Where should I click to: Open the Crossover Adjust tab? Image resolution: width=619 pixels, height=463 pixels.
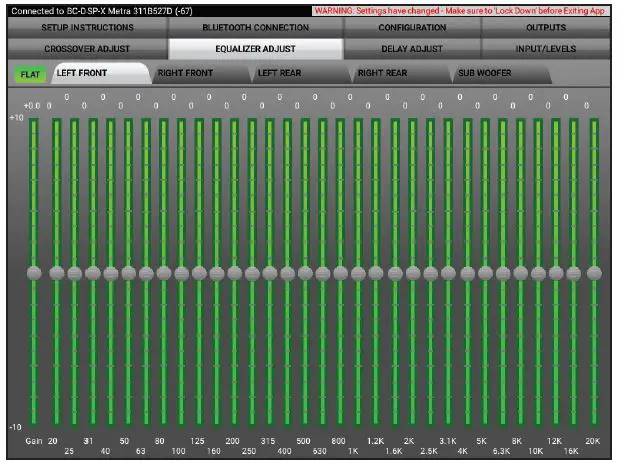(x=87, y=47)
